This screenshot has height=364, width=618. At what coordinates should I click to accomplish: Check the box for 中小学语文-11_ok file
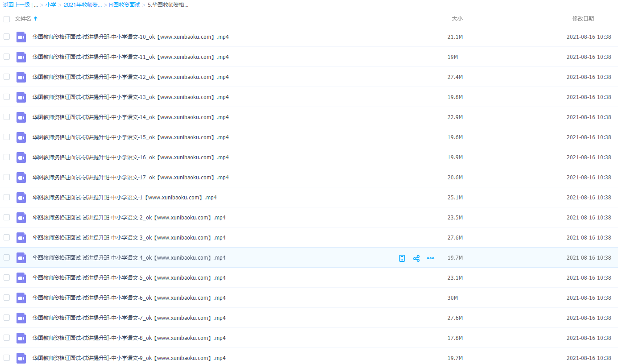tap(7, 57)
